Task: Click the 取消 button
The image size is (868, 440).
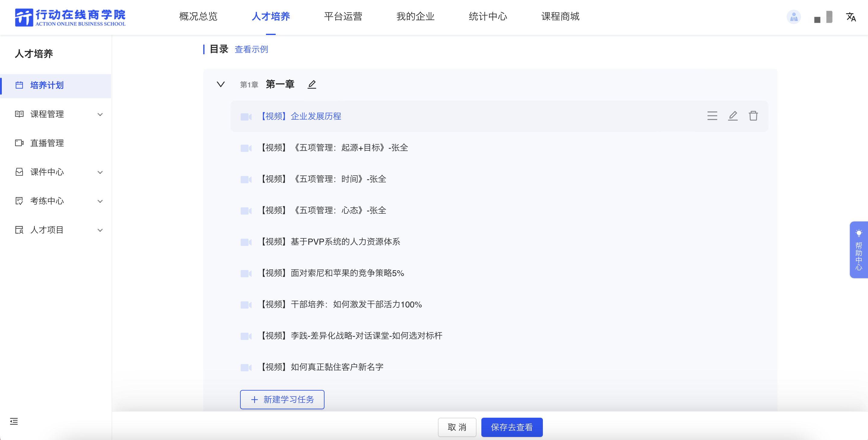Action: tap(457, 427)
